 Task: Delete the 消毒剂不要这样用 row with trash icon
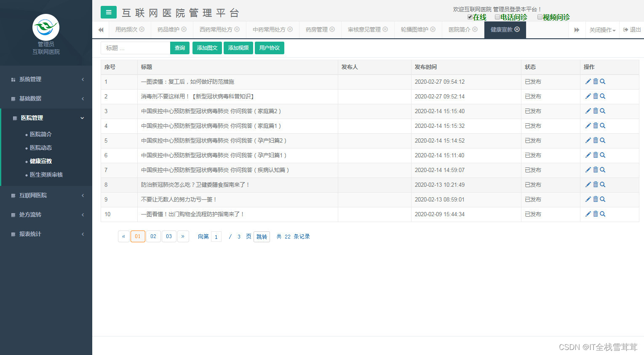click(x=596, y=96)
